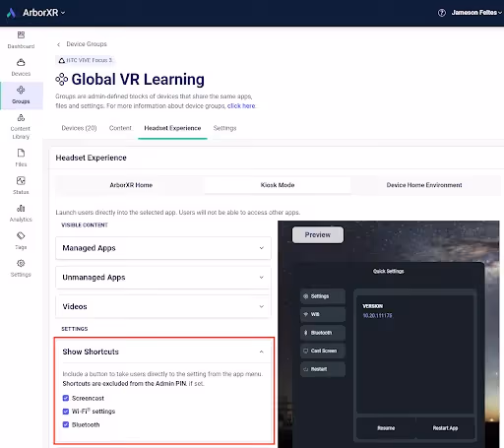This screenshot has width=504, height=448.
Task: Select the ArborXR Home mode tab
Action: [x=131, y=185]
